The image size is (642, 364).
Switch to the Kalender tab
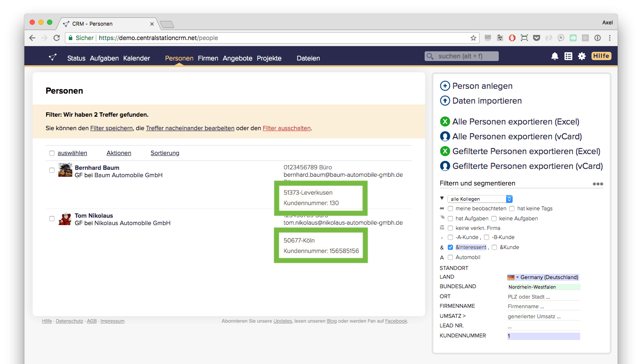pos(136,58)
